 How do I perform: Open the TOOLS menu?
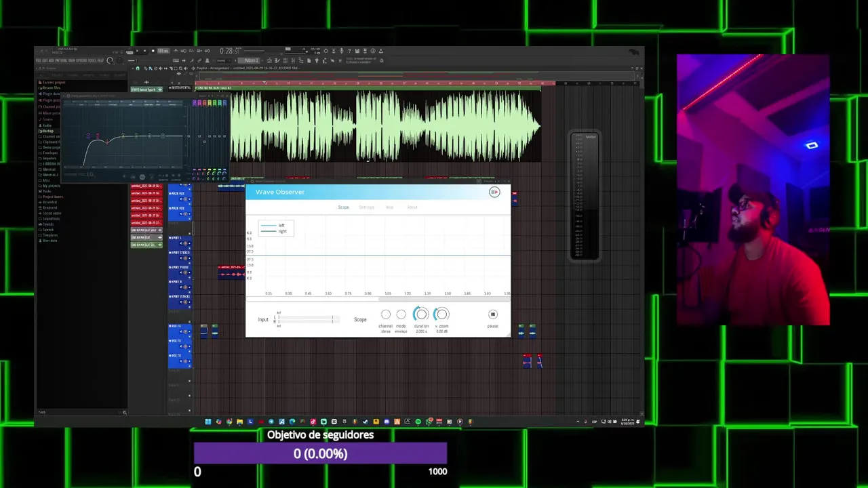pyautogui.click(x=92, y=60)
